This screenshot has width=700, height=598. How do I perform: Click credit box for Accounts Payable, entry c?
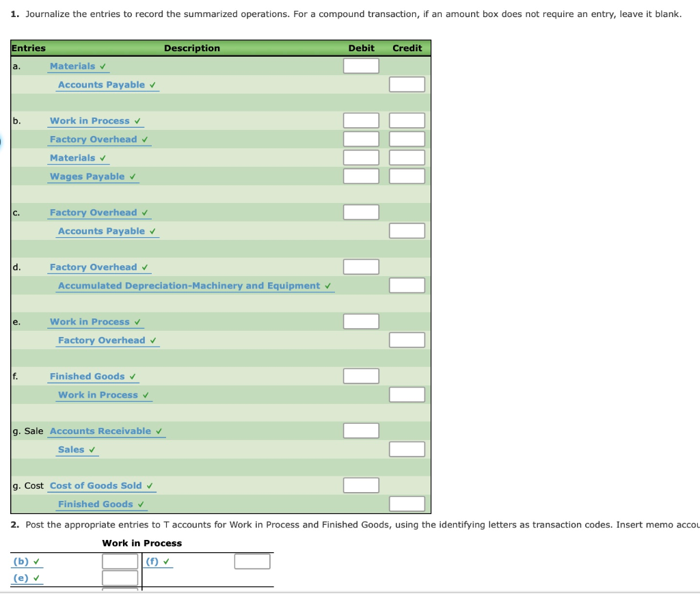[x=407, y=231]
